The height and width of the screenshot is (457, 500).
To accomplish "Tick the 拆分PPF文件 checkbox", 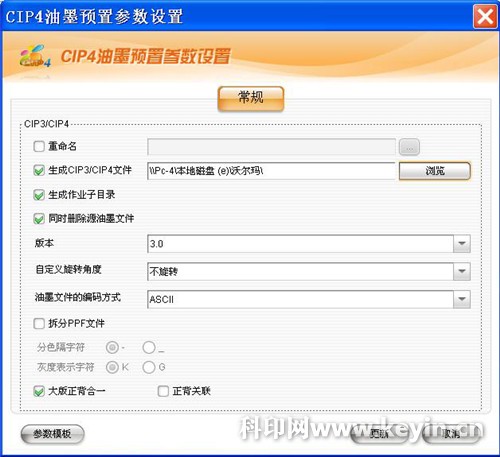I will point(39,323).
